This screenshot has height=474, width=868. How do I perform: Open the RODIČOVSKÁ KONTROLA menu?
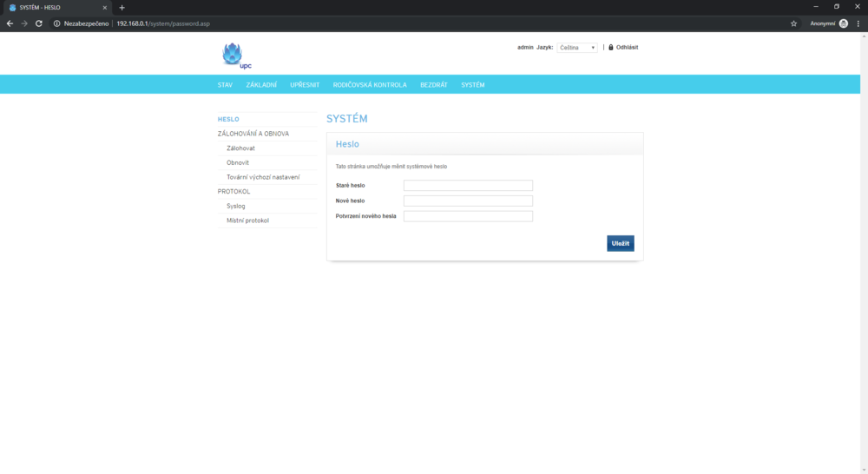pos(370,85)
